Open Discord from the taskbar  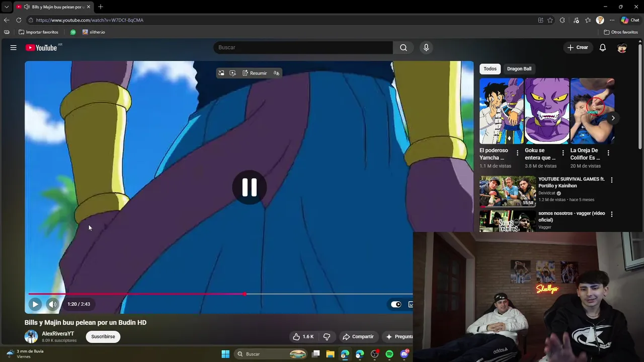click(404, 354)
